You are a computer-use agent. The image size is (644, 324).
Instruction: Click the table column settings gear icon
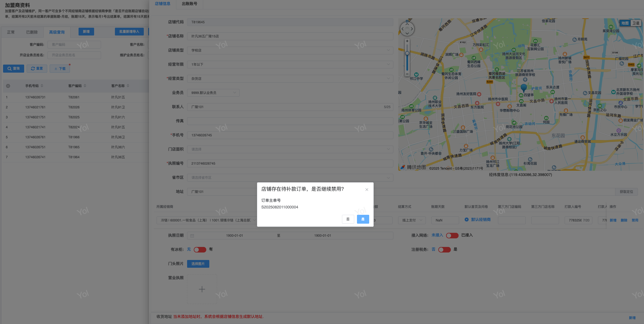tap(8, 86)
